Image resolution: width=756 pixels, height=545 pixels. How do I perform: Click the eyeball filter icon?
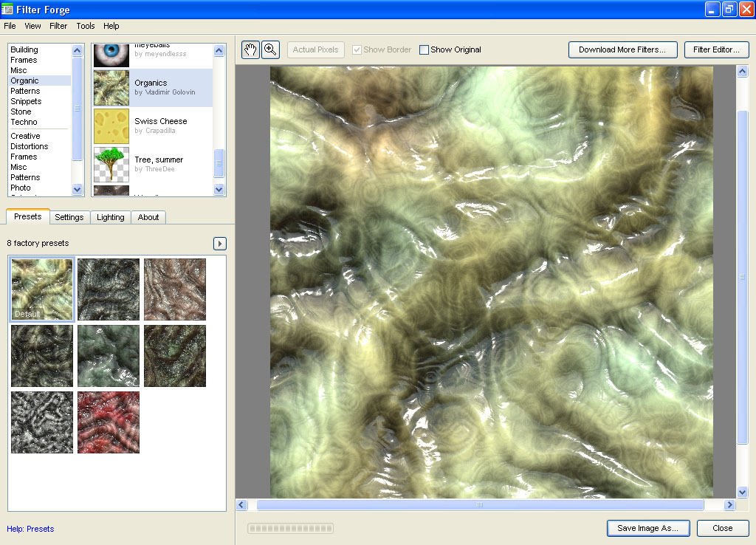coord(111,55)
